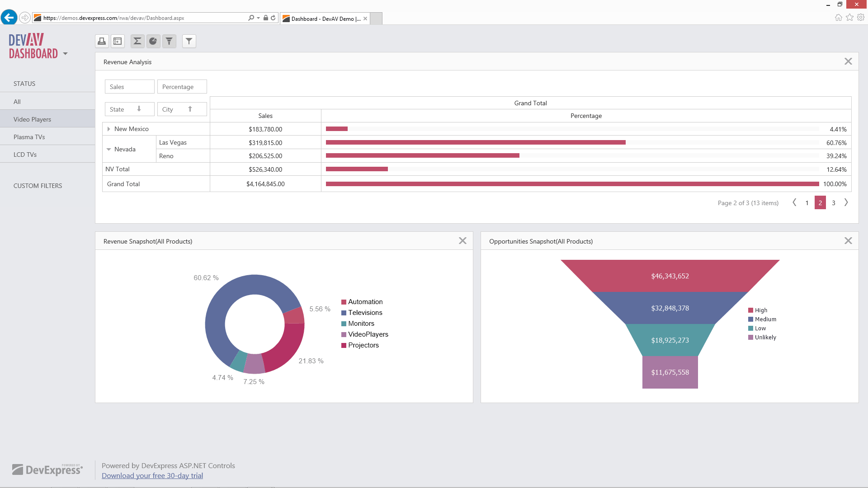Click browser forward button
The height and width of the screenshot is (488, 868).
pos(25,18)
